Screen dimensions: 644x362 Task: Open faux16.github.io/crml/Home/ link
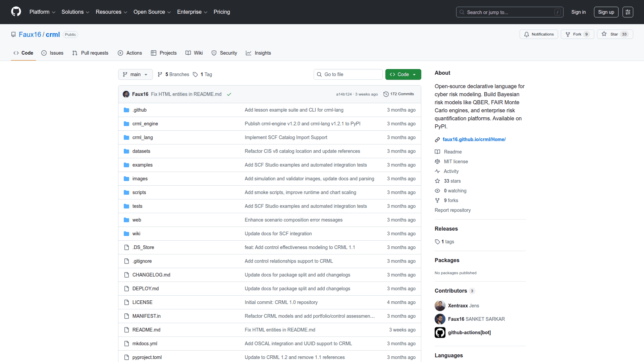point(474,139)
